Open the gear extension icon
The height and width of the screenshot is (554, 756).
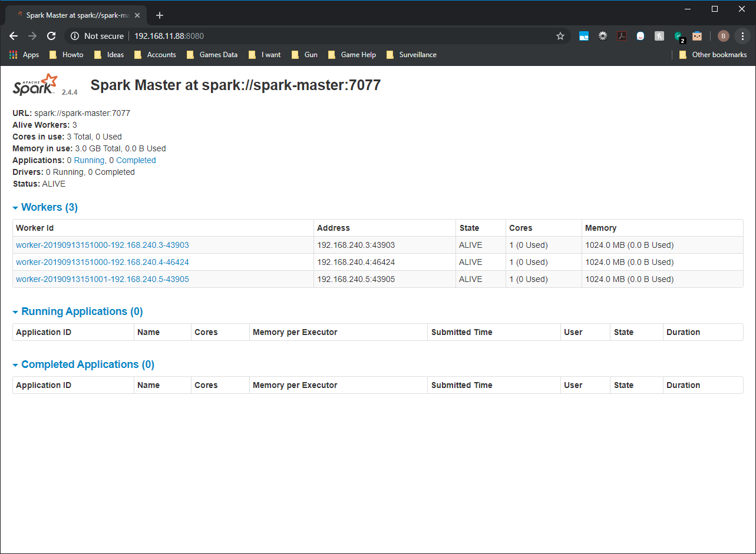coord(603,36)
